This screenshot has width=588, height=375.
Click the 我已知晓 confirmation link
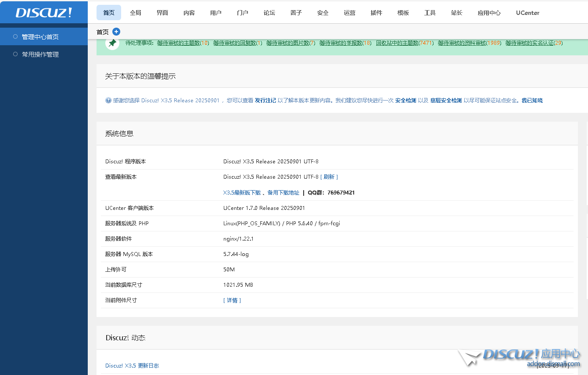click(x=532, y=100)
